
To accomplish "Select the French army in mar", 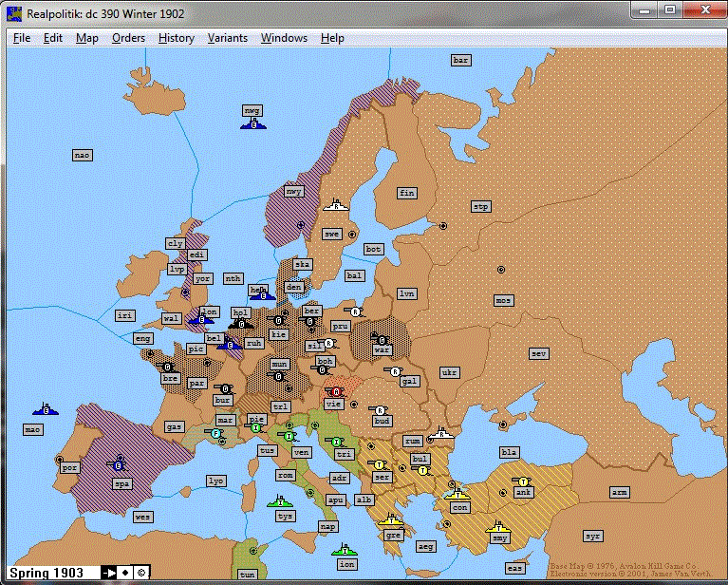I will (215, 433).
